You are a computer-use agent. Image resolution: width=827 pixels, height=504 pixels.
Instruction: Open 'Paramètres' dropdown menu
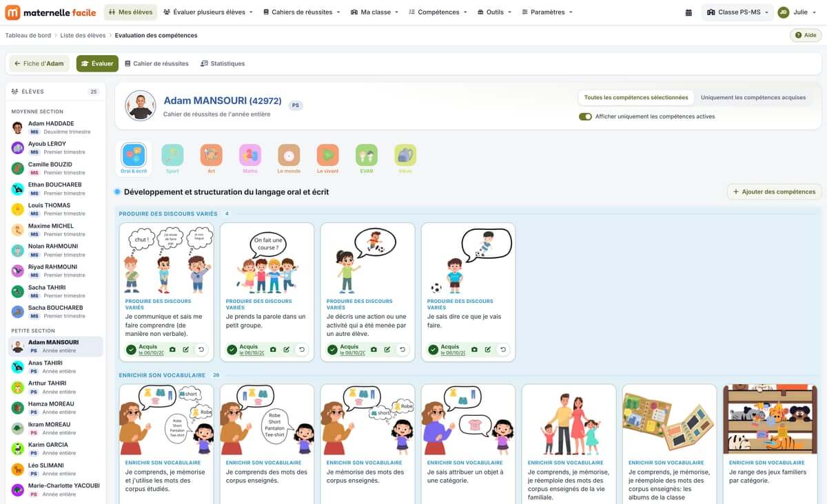tap(547, 12)
